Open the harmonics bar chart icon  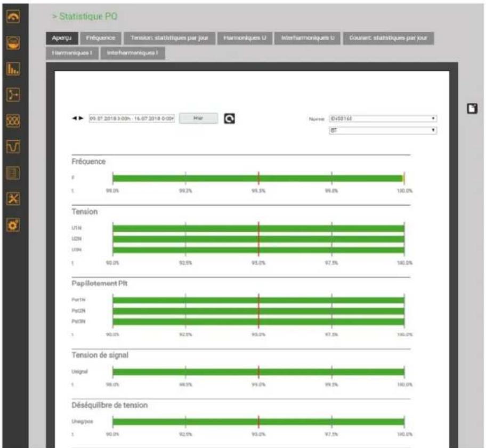pyautogui.click(x=13, y=69)
